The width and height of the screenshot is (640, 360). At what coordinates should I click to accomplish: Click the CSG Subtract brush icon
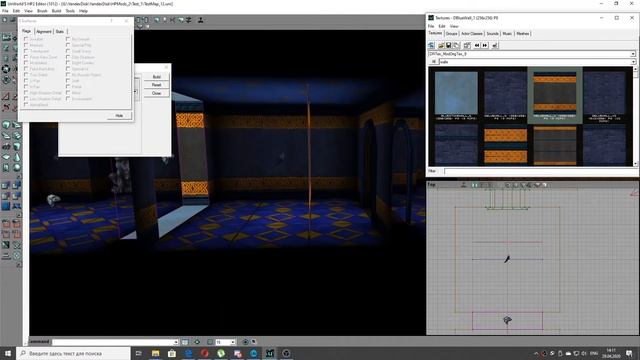17,186
